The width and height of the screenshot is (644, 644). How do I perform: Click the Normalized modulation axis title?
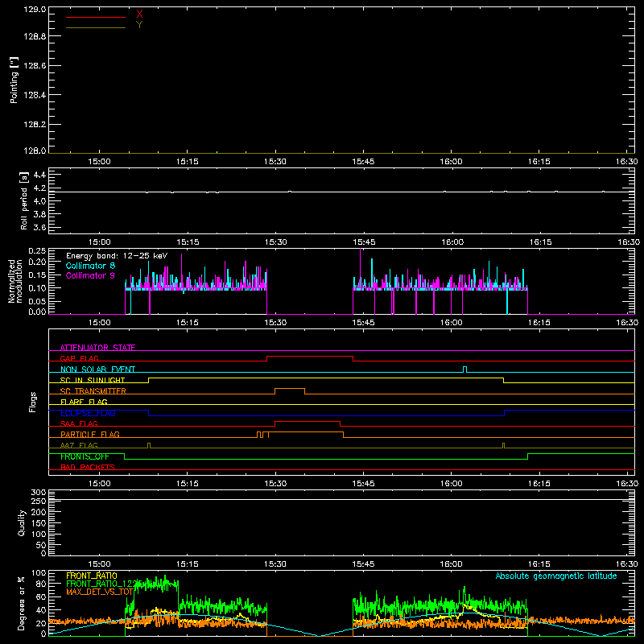click(14, 281)
